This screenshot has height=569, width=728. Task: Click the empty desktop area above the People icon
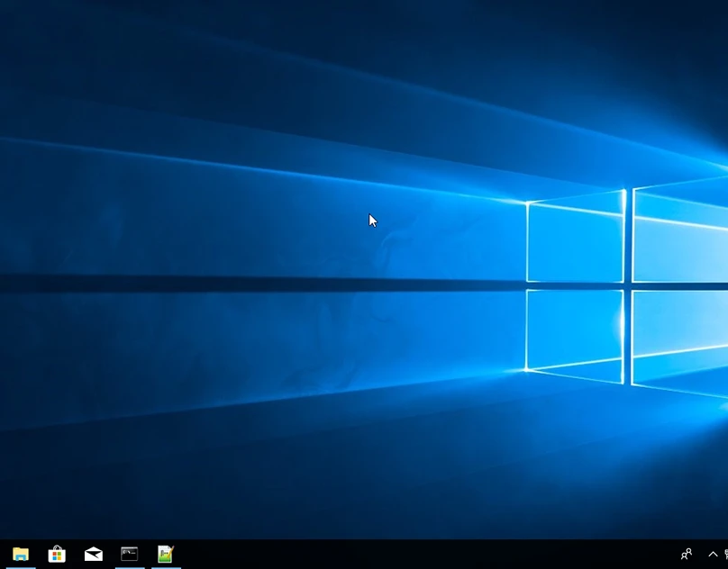(x=687, y=504)
